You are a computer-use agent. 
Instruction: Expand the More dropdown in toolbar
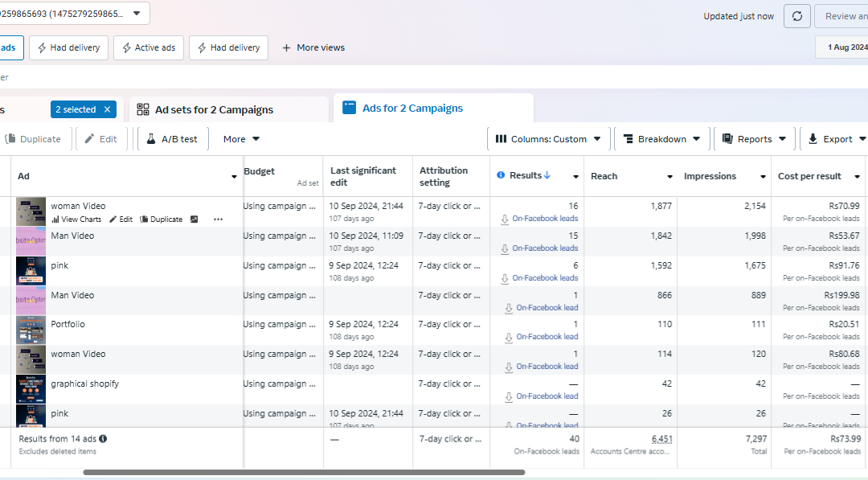241,139
